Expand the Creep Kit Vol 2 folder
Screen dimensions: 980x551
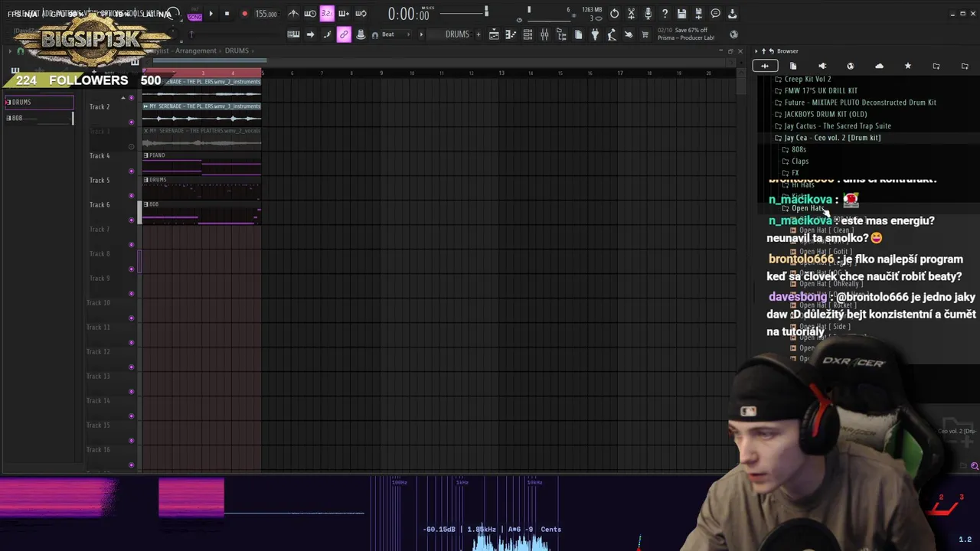coord(802,79)
